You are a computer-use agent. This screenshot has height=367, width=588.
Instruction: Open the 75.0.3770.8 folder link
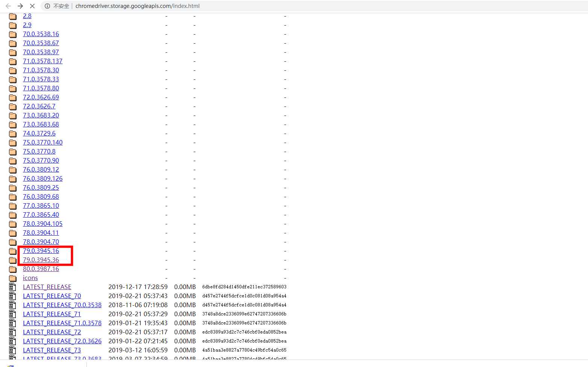pyautogui.click(x=39, y=151)
